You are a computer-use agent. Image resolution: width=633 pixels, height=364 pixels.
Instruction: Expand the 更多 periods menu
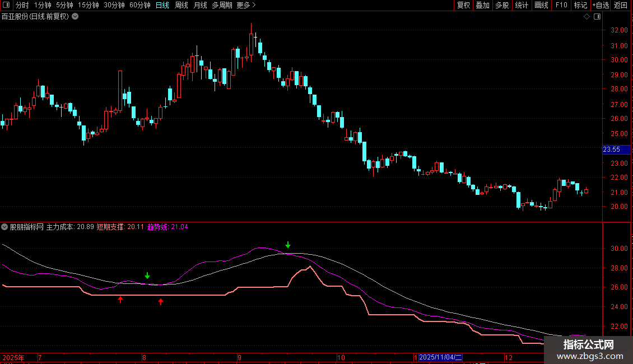[x=246, y=6]
